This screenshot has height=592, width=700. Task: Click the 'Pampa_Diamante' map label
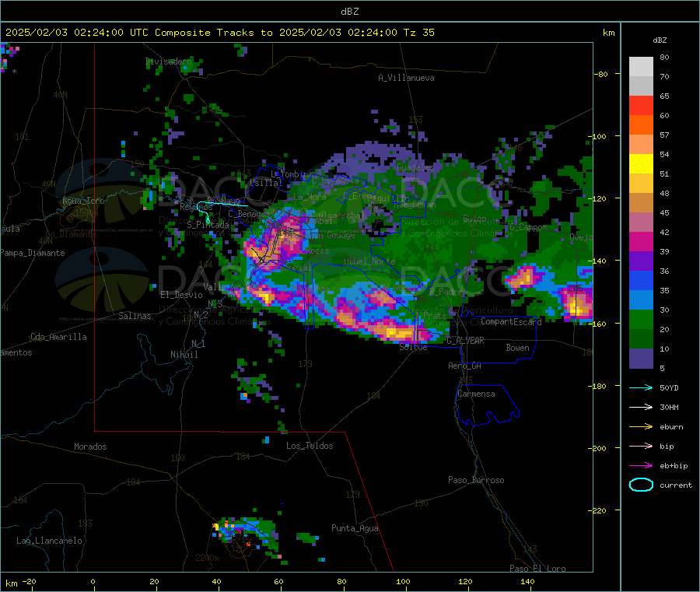(x=33, y=253)
